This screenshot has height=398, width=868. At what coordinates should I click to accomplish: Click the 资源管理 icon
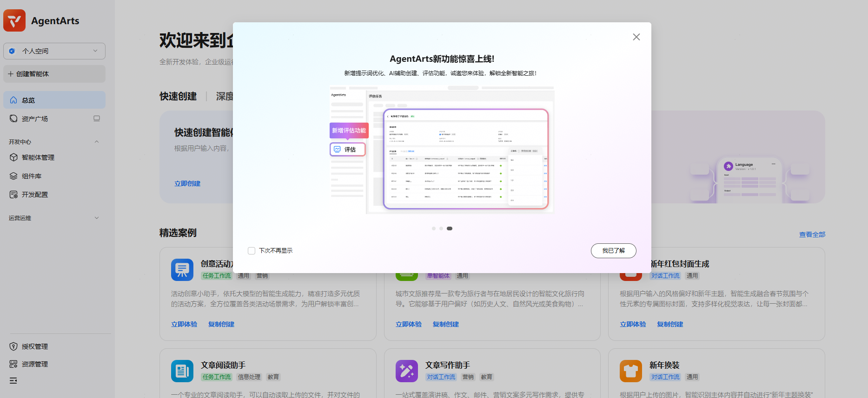(13, 364)
